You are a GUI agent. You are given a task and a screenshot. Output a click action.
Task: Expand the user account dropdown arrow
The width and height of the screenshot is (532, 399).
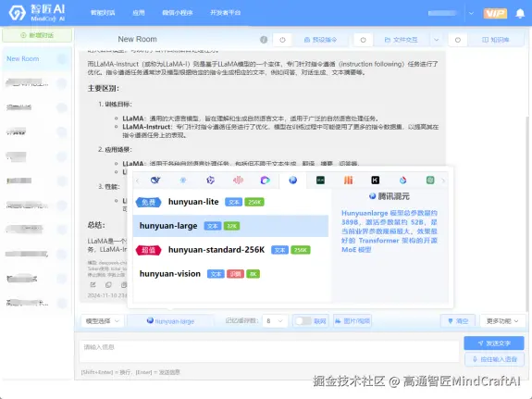pyautogui.click(x=471, y=13)
